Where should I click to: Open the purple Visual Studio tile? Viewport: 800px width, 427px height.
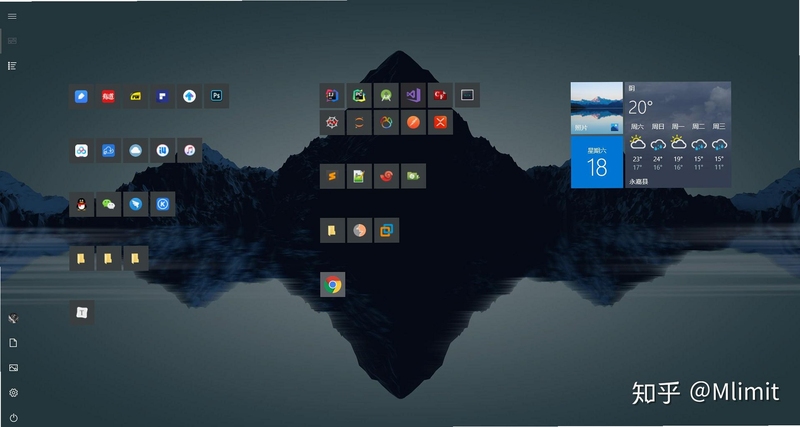413,95
